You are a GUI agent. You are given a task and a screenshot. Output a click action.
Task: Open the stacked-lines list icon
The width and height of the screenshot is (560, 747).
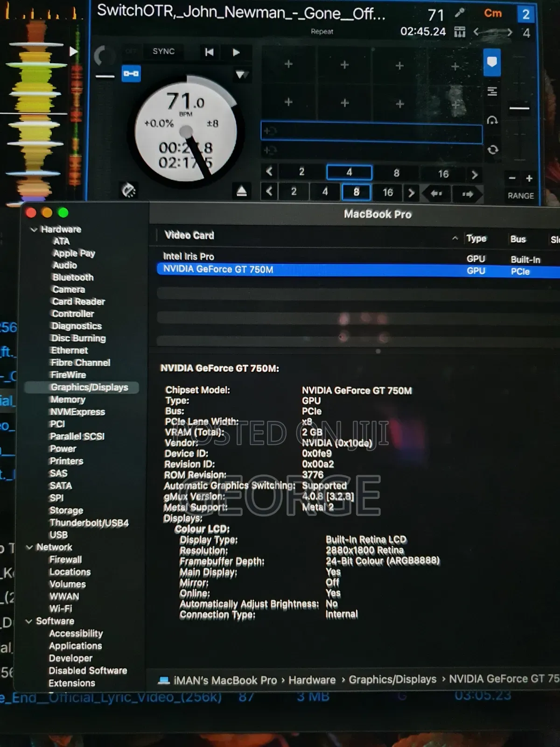click(492, 91)
